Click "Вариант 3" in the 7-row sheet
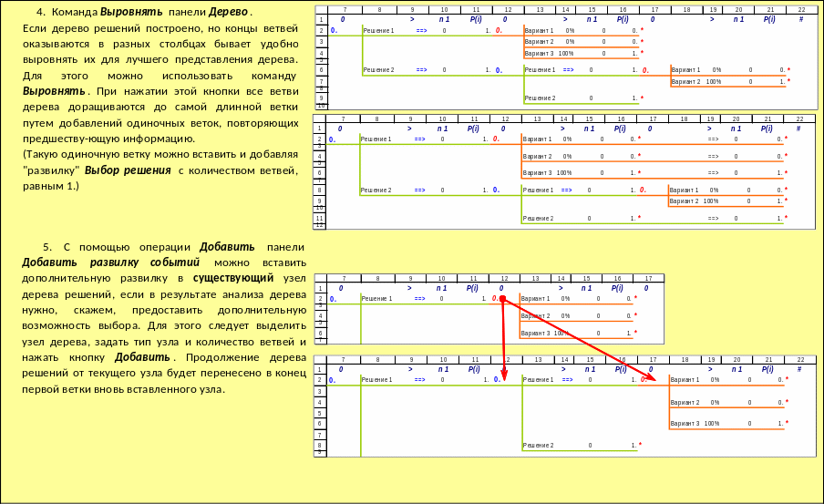The image size is (824, 504). point(535,334)
